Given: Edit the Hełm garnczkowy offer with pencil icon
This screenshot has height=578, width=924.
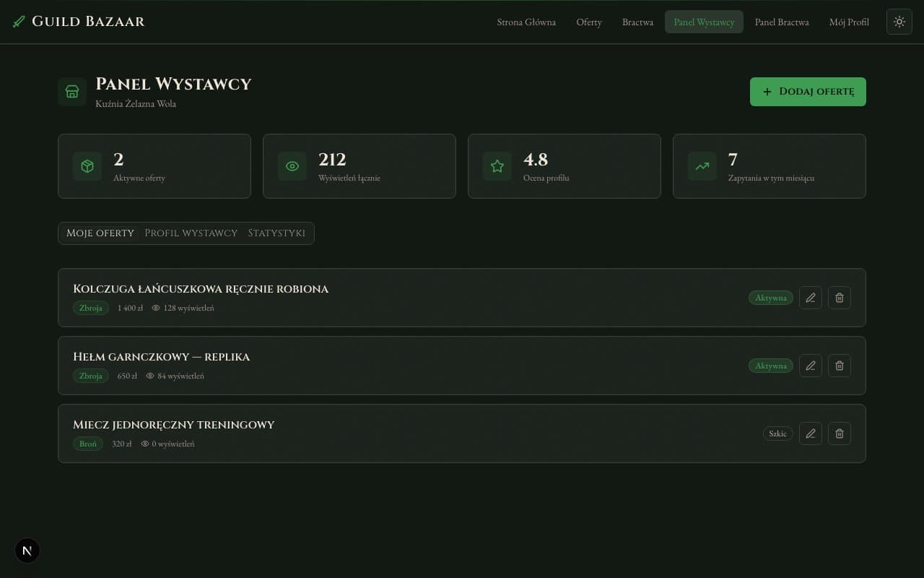Looking at the screenshot, I should [x=811, y=366].
